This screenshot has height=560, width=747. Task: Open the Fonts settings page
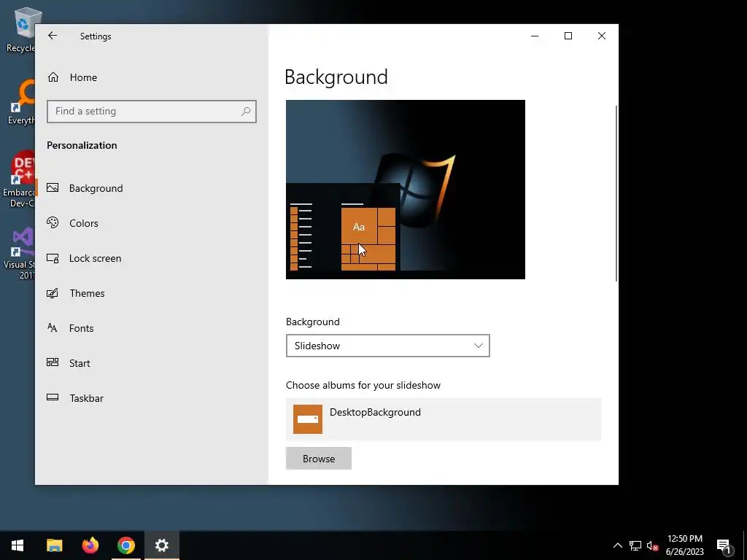coord(152,328)
